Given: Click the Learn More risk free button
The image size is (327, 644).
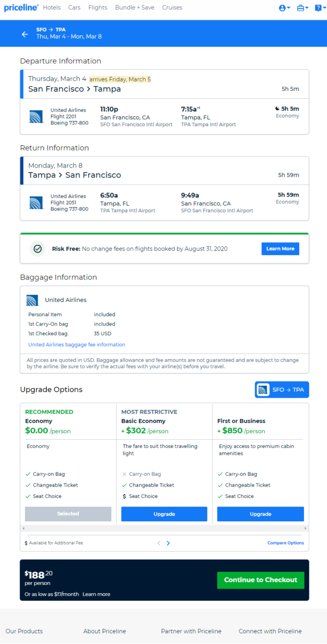Looking at the screenshot, I should [280, 249].
